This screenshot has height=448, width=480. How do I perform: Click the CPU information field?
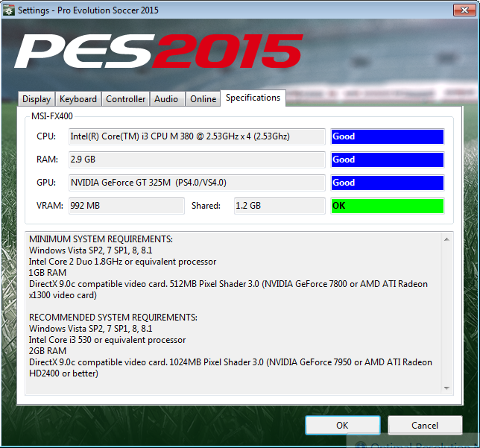tap(197, 136)
